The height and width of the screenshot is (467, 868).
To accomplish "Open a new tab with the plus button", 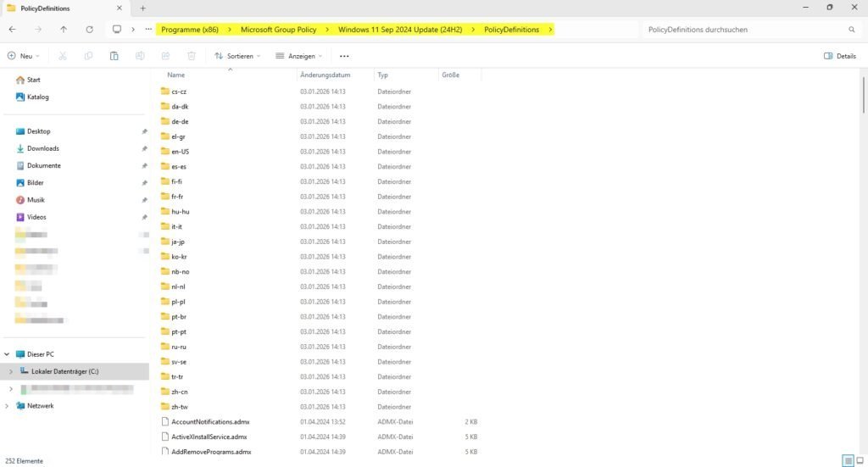I will 142,8.
